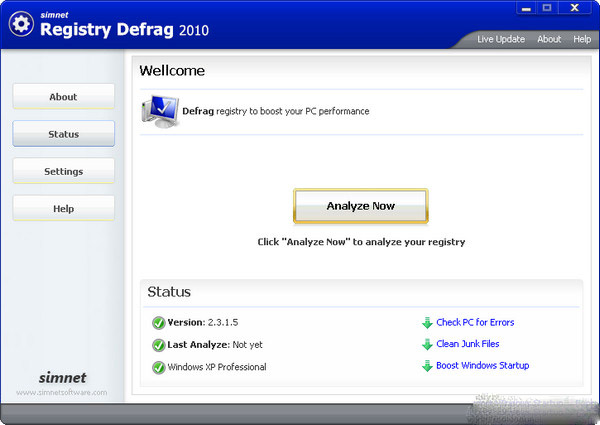The width and height of the screenshot is (600, 425).
Task: Open the About sidebar button
Action: point(64,96)
